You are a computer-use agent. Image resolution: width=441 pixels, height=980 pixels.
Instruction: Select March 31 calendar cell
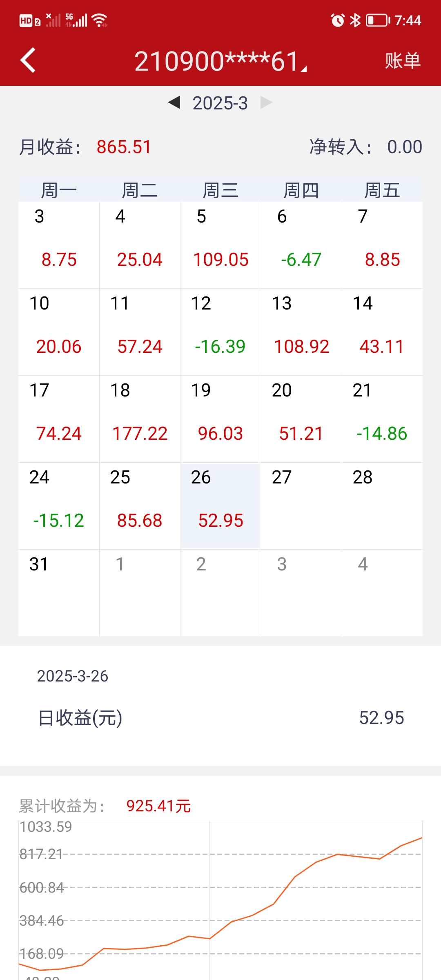pos(59,592)
